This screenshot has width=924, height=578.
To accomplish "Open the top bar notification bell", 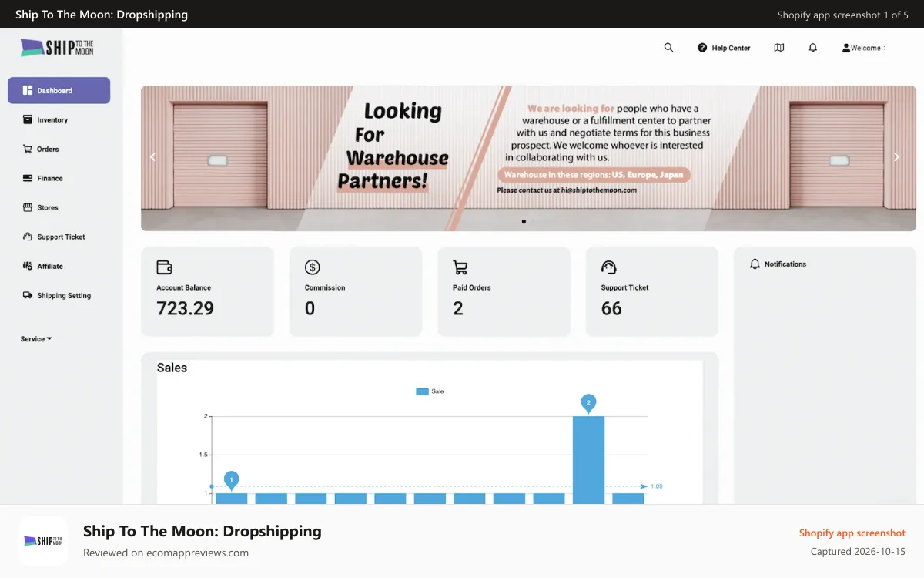I will [x=813, y=48].
